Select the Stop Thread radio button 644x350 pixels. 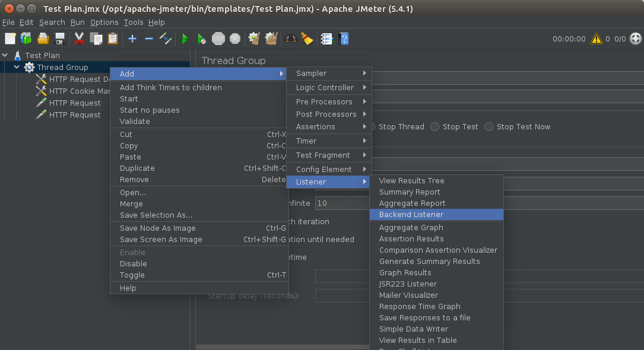372,126
